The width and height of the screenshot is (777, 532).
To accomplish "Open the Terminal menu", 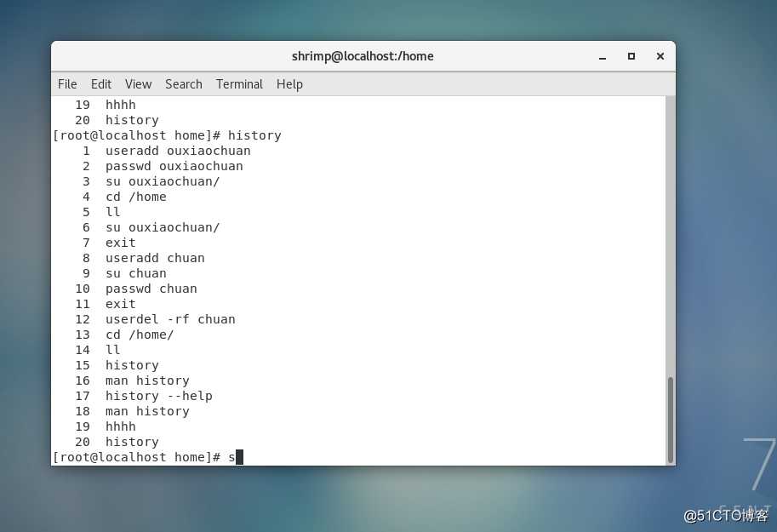I will pyautogui.click(x=239, y=84).
